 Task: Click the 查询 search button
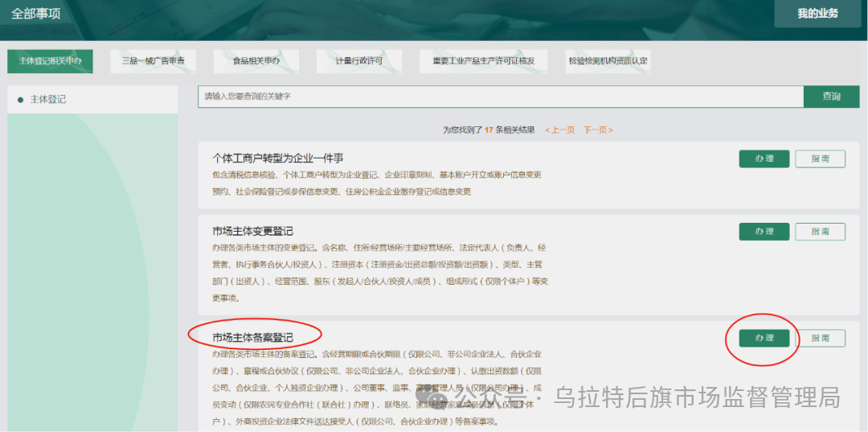click(x=832, y=97)
